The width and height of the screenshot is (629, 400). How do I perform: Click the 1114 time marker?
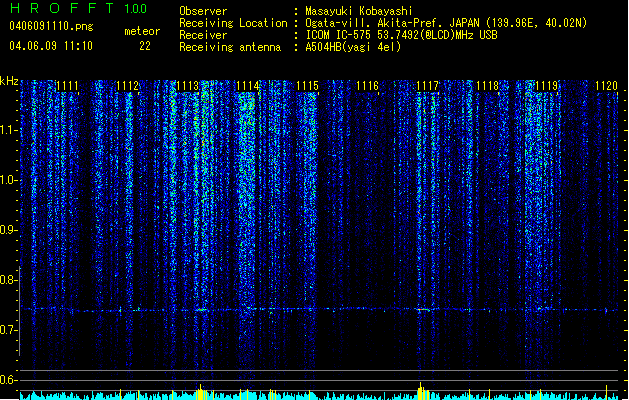248,86
